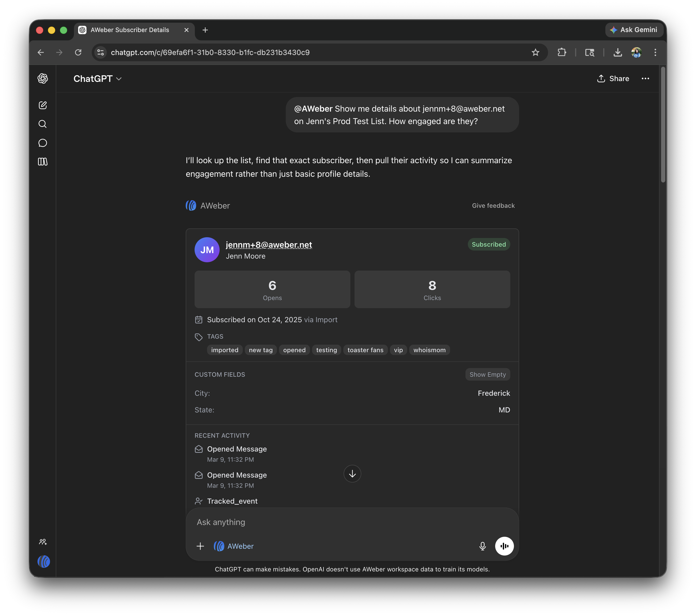The width and height of the screenshot is (696, 616).
Task: Open the browser extensions puzzle icon
Action: 562,52
